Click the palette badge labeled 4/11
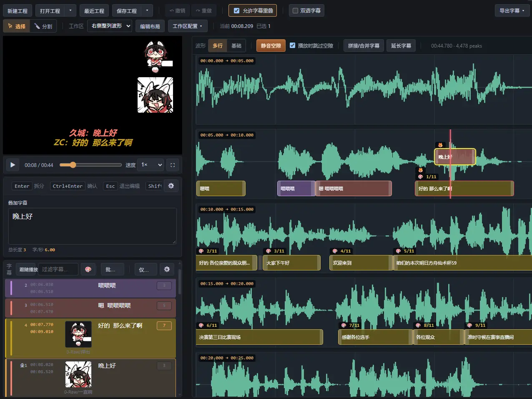This screenshot has height=399, width=532. click(341, 251)
